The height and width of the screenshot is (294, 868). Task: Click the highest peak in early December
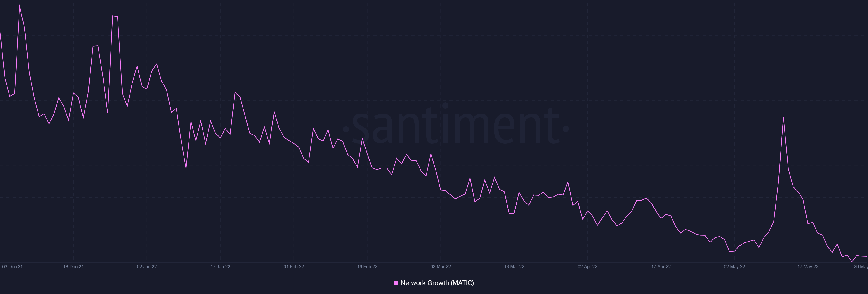[x=19, y=6]
